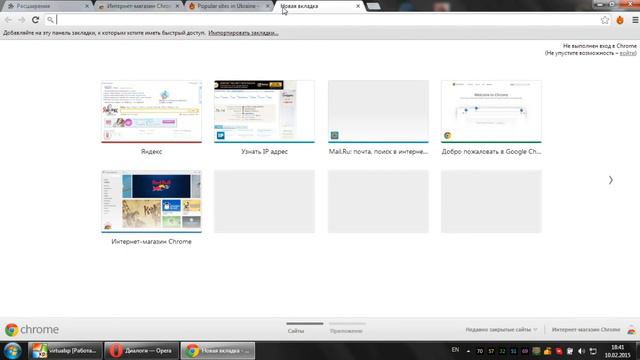
Task: Switch to virtualxp taskbar window
Action: pos(65,351)
